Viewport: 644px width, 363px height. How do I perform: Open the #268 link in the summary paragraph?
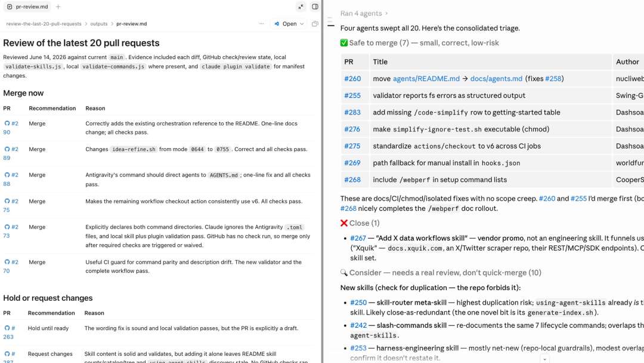pyautogui.click(x=348, y=208)
